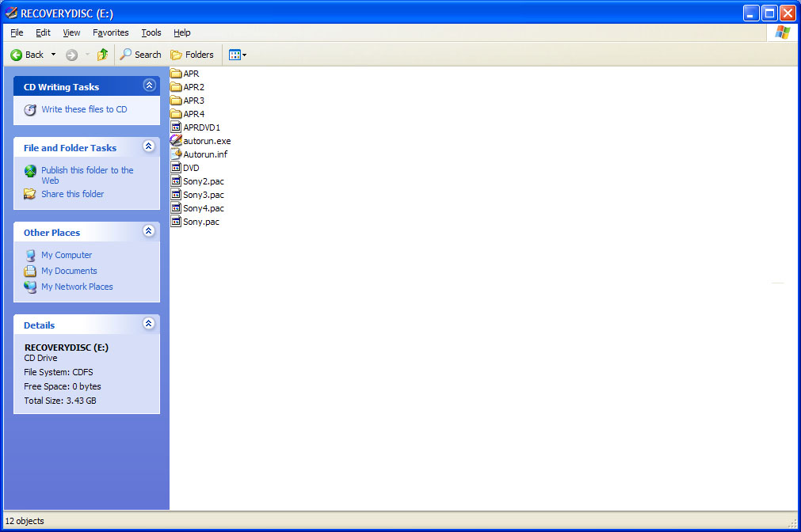801x532 pixels.
Task: Click the greyed Forward arrow button
Action: (x=71, y=55)
